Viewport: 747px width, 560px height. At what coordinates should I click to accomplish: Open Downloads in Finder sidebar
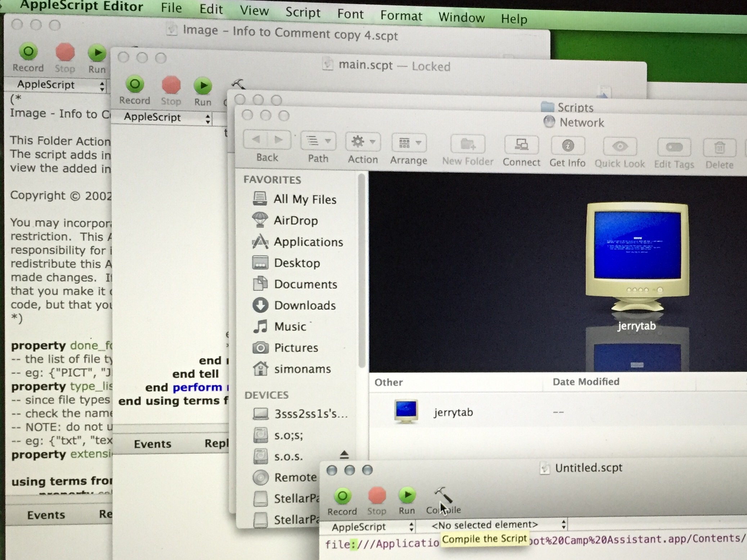tap(294, 305)
